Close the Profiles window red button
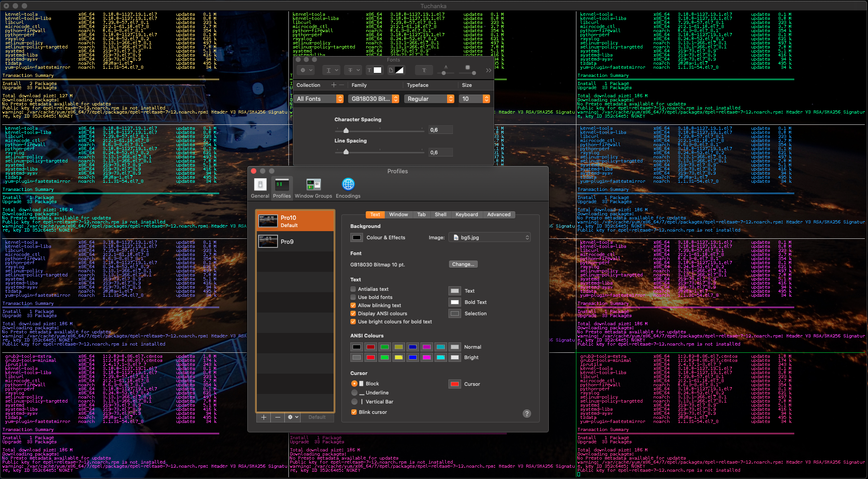 point(254,171)
